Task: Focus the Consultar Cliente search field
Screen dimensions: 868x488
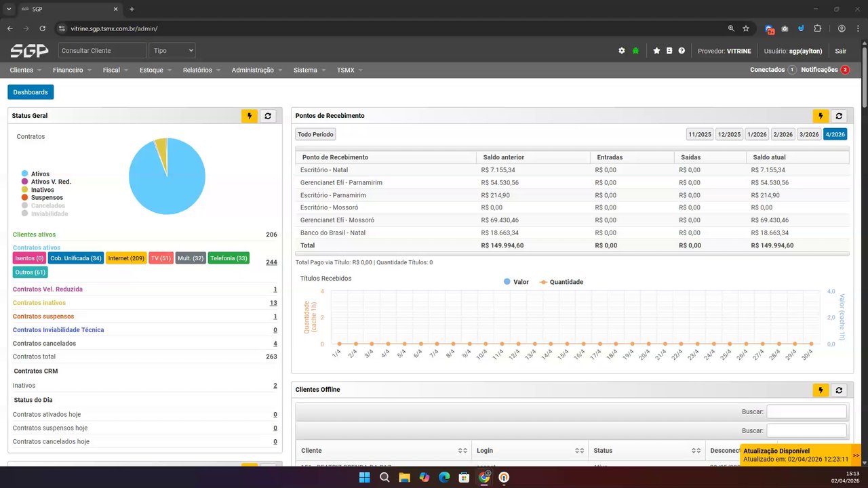Action: point(102,51)
